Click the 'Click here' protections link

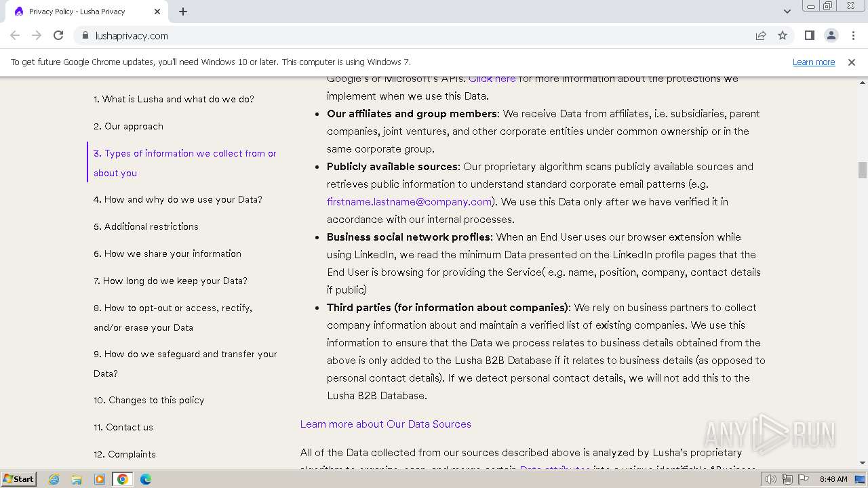[x=492, y=79]
